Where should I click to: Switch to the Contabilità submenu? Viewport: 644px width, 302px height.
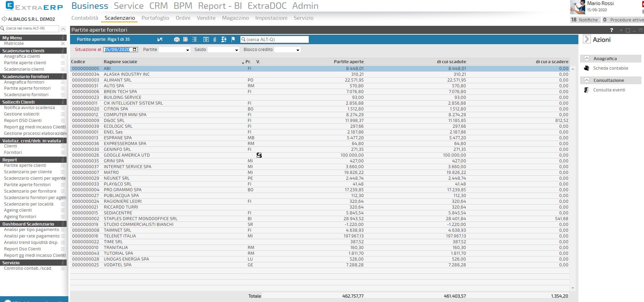coord(85,18)
